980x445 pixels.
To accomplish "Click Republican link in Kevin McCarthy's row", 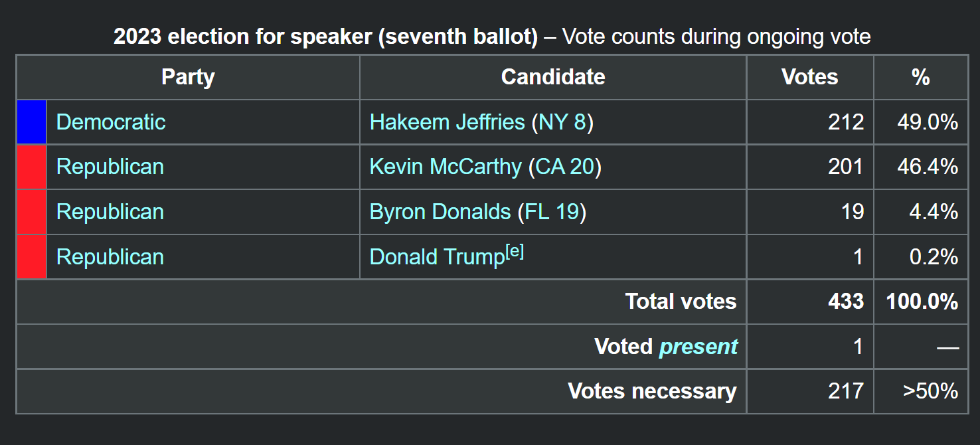I will 110,167.
